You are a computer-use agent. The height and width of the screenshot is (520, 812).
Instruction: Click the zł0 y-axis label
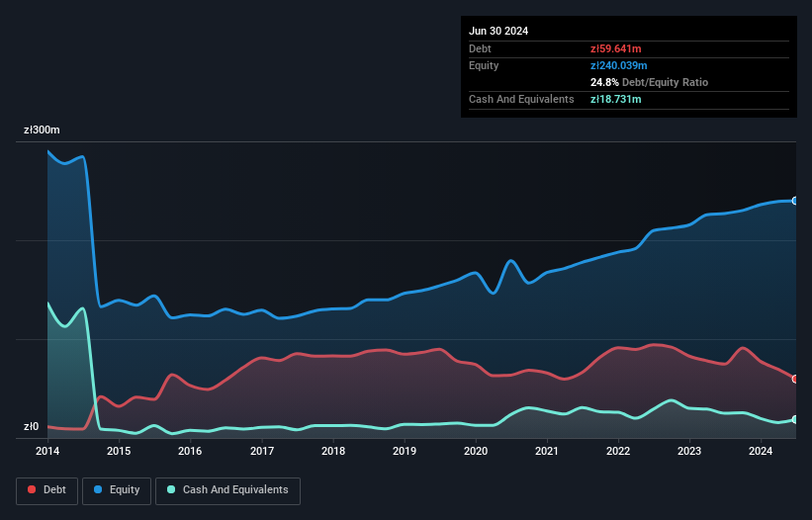(x=31, y=426)
